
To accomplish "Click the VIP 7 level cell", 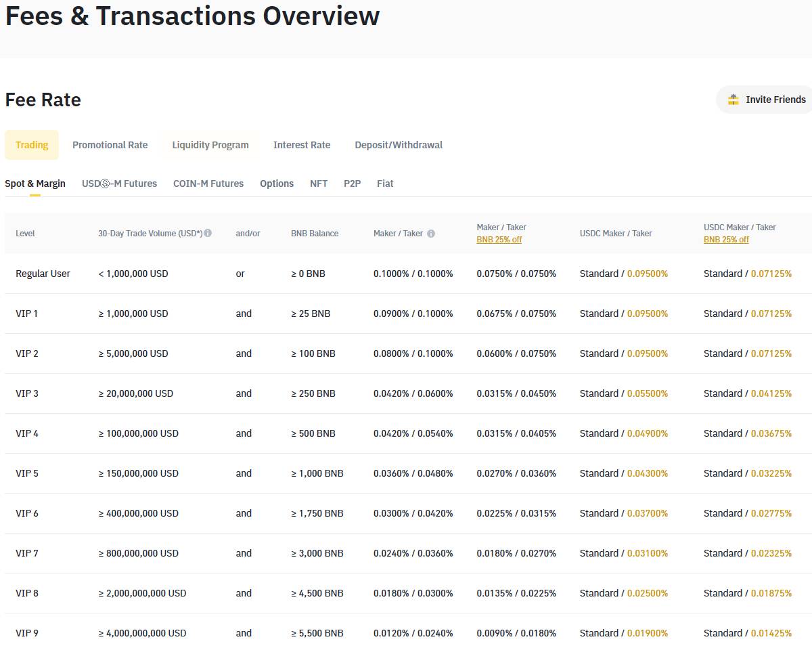I will pos(27,553).
